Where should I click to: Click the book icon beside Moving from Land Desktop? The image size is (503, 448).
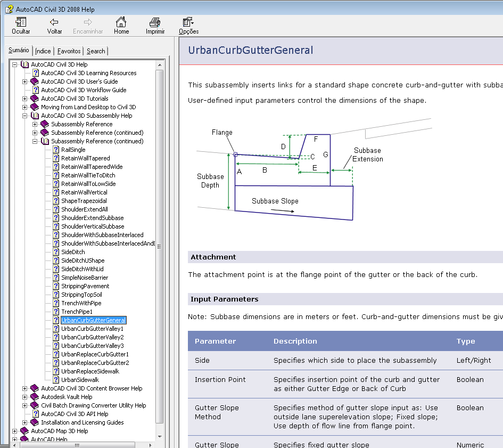pos(34,107)
